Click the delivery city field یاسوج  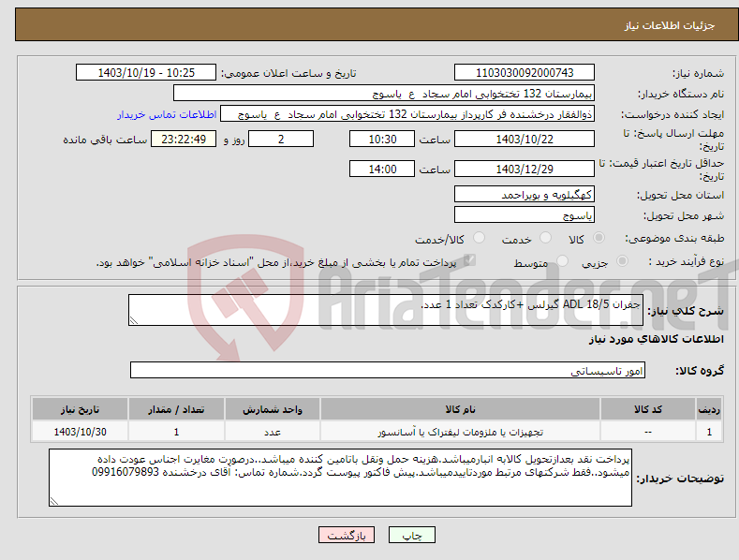click(525, 215)
